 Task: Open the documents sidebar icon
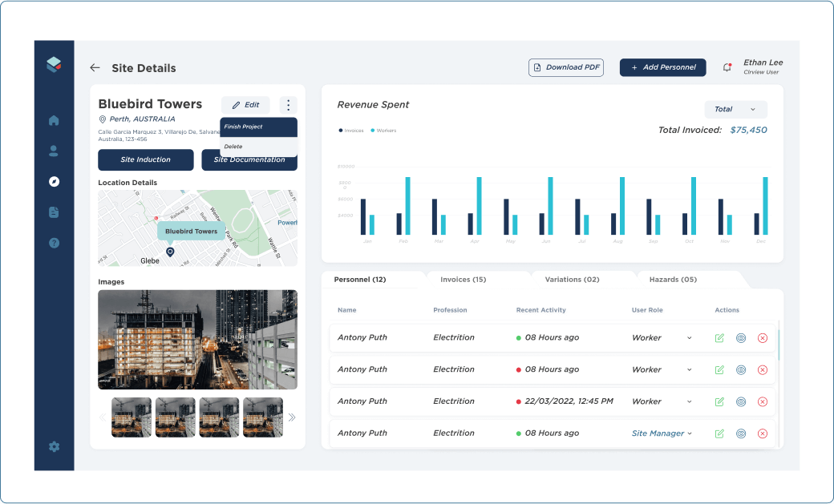54,212
